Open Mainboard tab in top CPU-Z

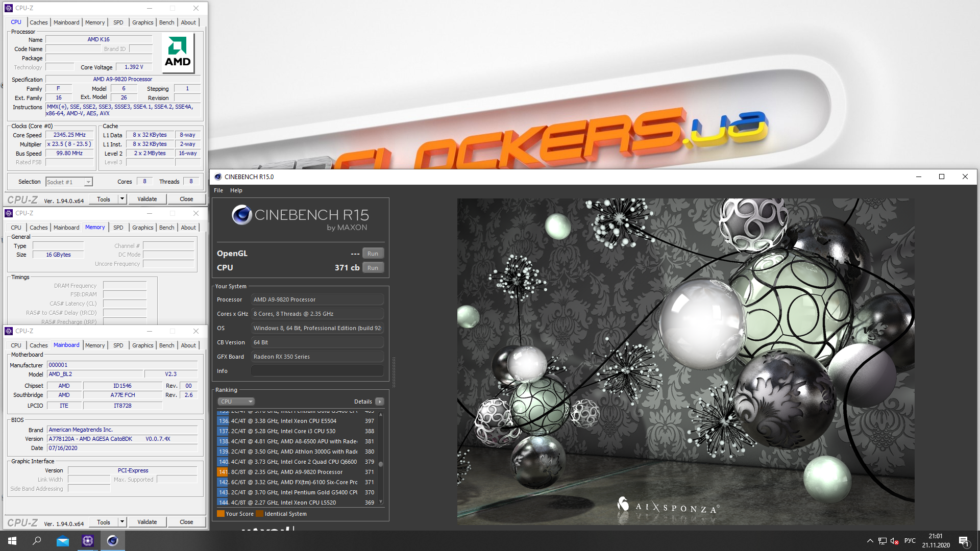pyautogui.click(x=66, y=22)
